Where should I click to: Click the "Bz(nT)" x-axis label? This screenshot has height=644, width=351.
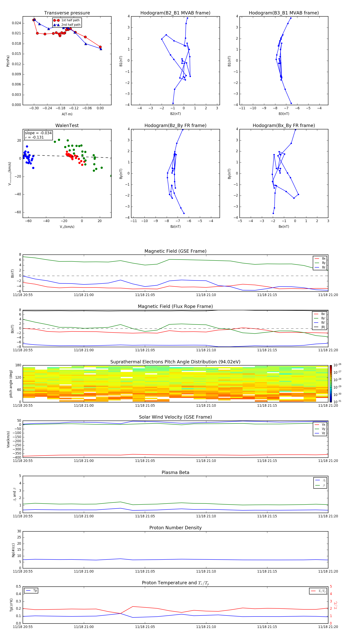click(x=175, y=227)
